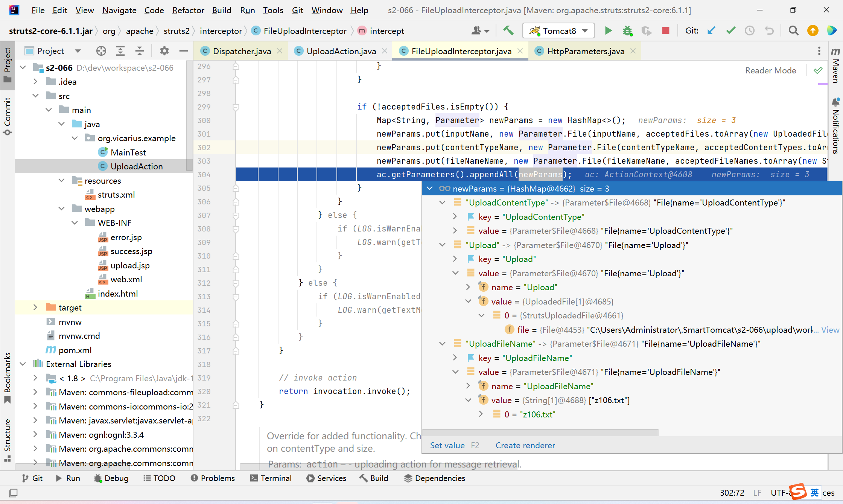Click Collapse All icon in Project panel

tap(140, 51)
